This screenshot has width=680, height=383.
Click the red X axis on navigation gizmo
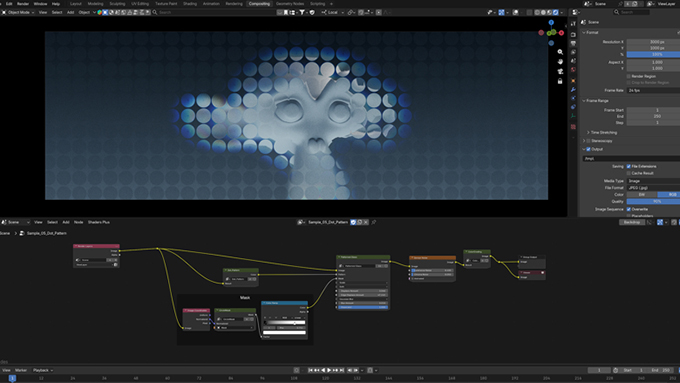[x=561, y=33]
